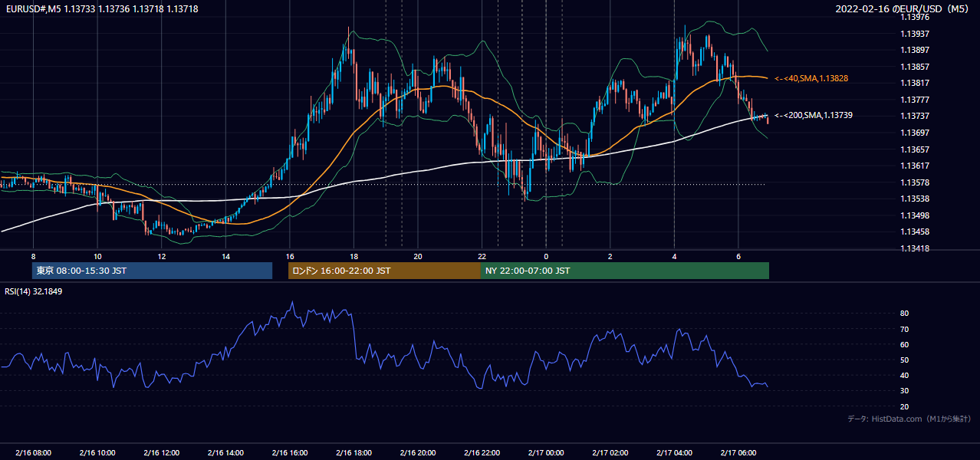Click the bottom time label 2/16 08:00
The height and width of the screenshot is (460, 980).
(32, 452)
